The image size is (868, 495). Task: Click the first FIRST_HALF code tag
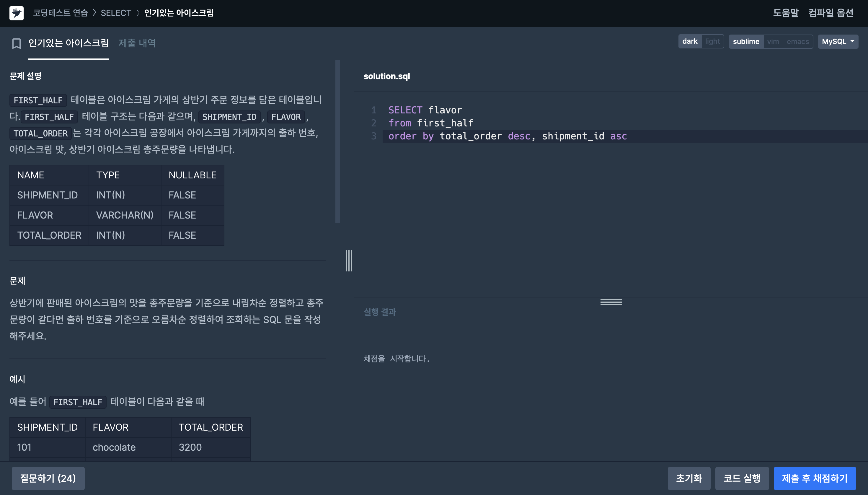[38, 100]
